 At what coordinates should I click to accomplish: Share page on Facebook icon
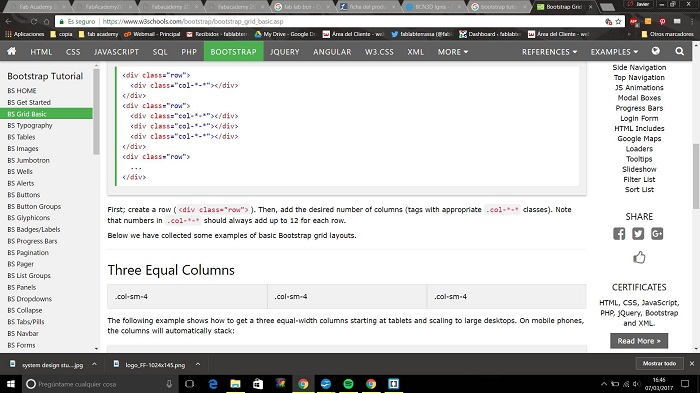click(x=619, y=234)
